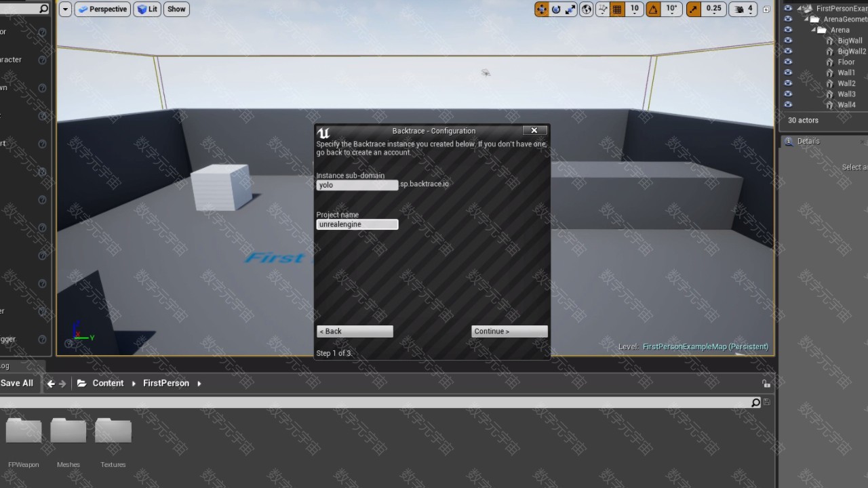Toggle Content Browser lock icon
The height and width of the screenshot is (488, 868).
(766, 384)
